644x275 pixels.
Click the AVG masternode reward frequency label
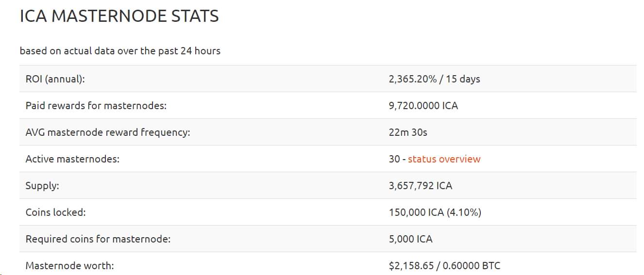tap(107, 132)
